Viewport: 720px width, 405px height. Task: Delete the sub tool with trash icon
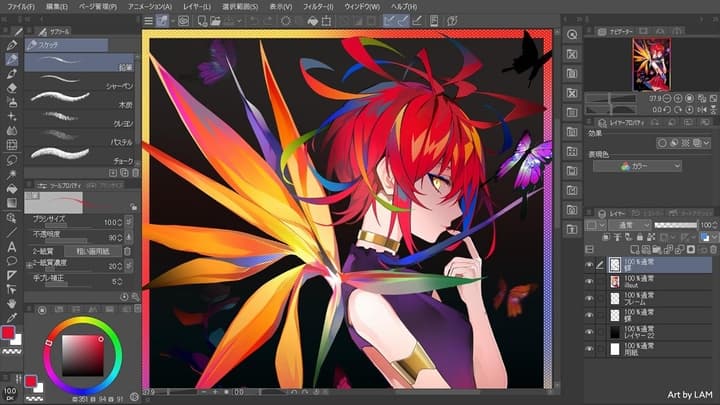135,173
